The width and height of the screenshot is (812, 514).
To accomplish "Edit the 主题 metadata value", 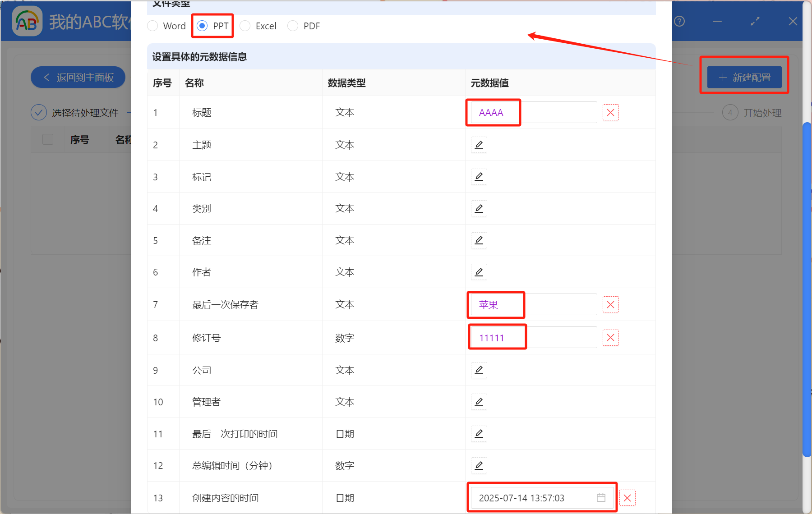I will pos(479,145).
